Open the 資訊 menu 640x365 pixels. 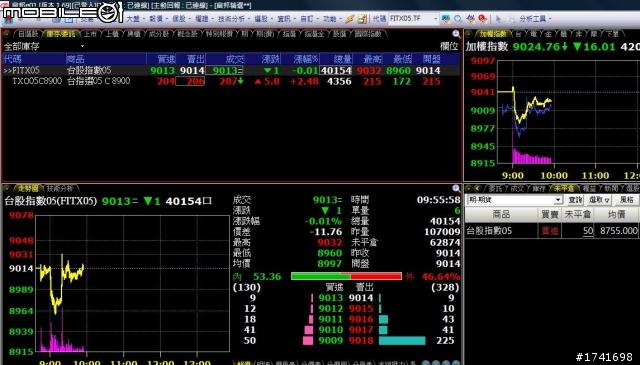286,19
